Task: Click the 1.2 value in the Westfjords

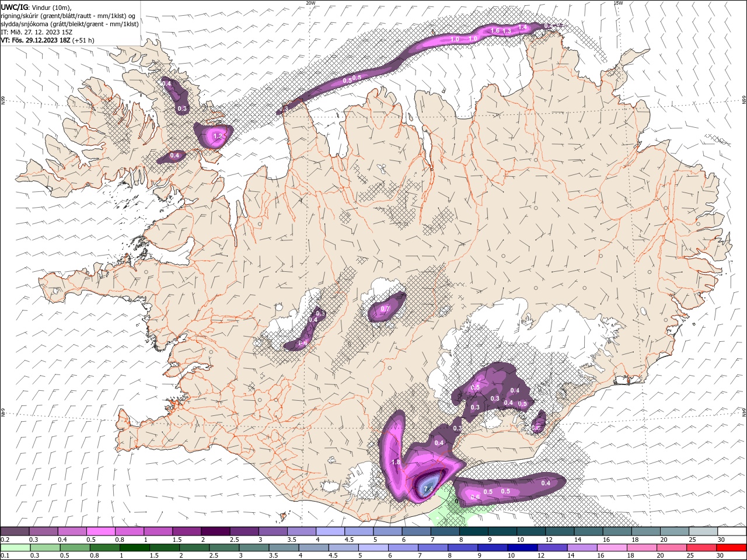Action: pyautogui.click(x=218, y=136)
